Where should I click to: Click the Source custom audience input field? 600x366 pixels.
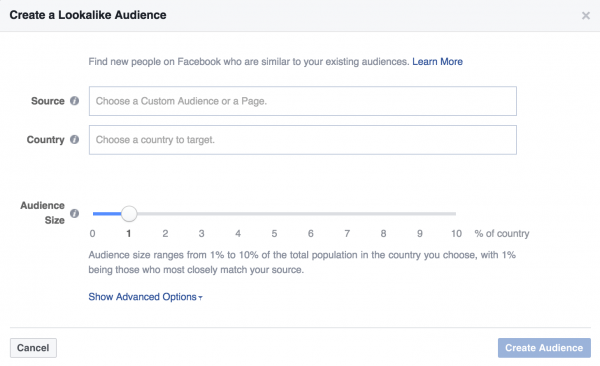click(x=303, y=101)
